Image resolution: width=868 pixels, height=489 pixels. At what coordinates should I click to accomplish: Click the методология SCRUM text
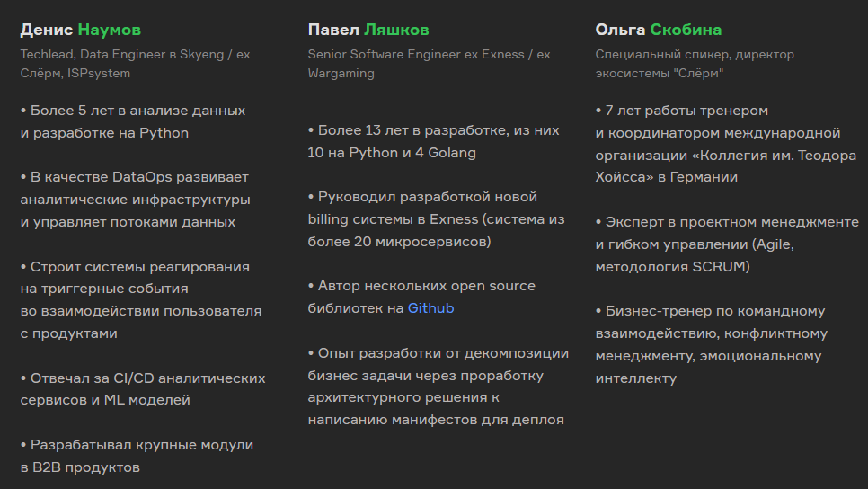[672, 267]
